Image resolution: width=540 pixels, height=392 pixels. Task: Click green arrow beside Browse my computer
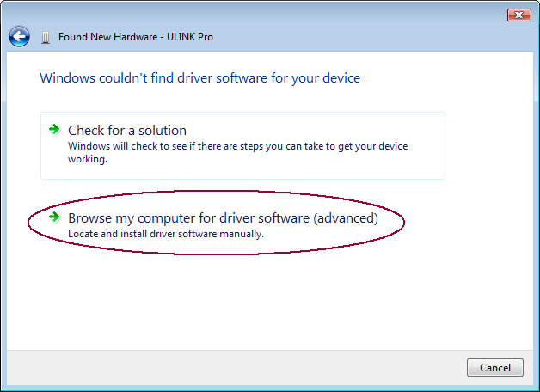[54, 217]
